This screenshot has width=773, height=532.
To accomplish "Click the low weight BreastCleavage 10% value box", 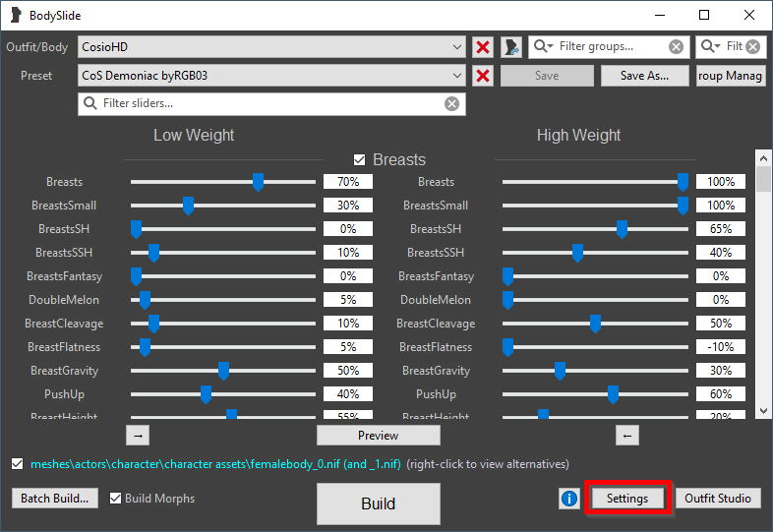I will pyautogui.click(x=348, y=324).
